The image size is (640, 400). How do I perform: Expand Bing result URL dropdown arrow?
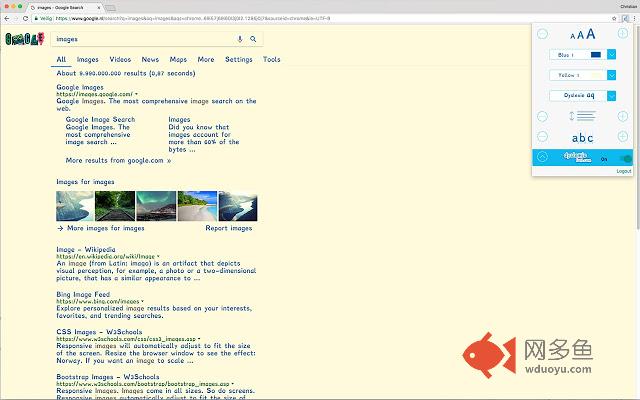tap(142, 301)
